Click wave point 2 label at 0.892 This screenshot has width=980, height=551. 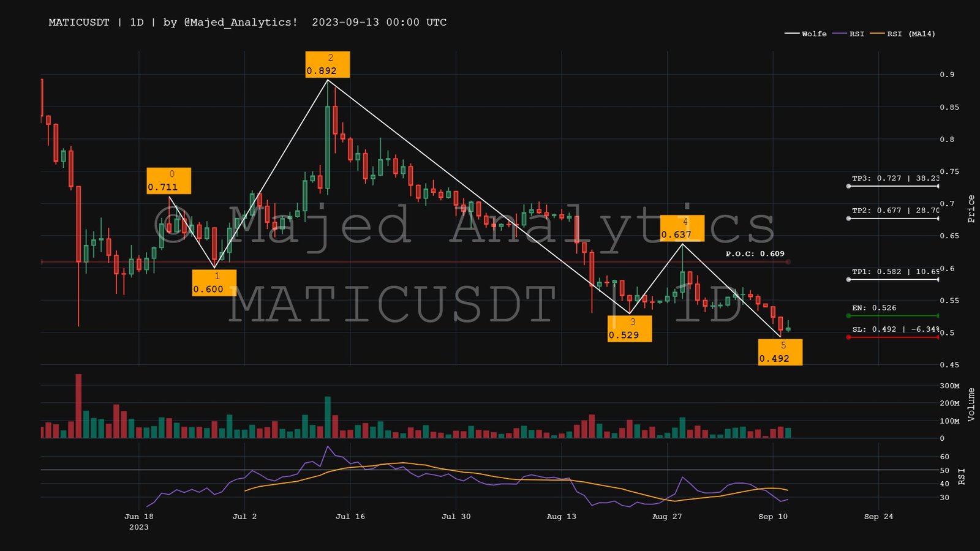(328, 64)
